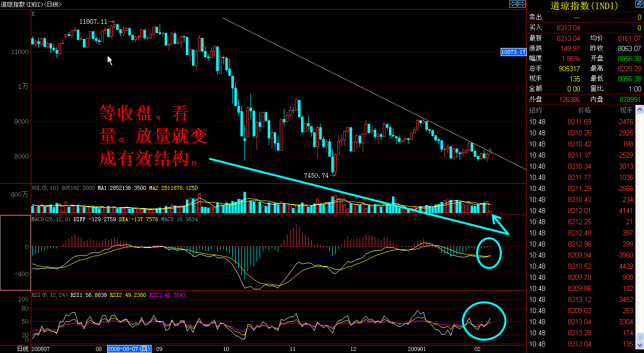
Task: Click the 最高 value 8220.29
Action: [629, 69]
